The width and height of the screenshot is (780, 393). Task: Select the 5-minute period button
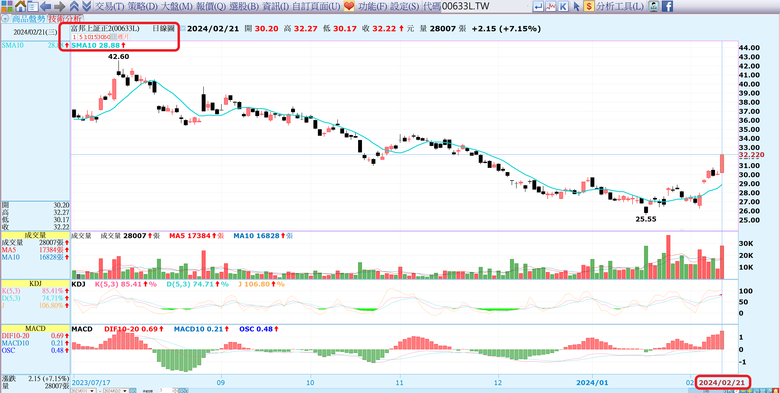tap(81, 37)
